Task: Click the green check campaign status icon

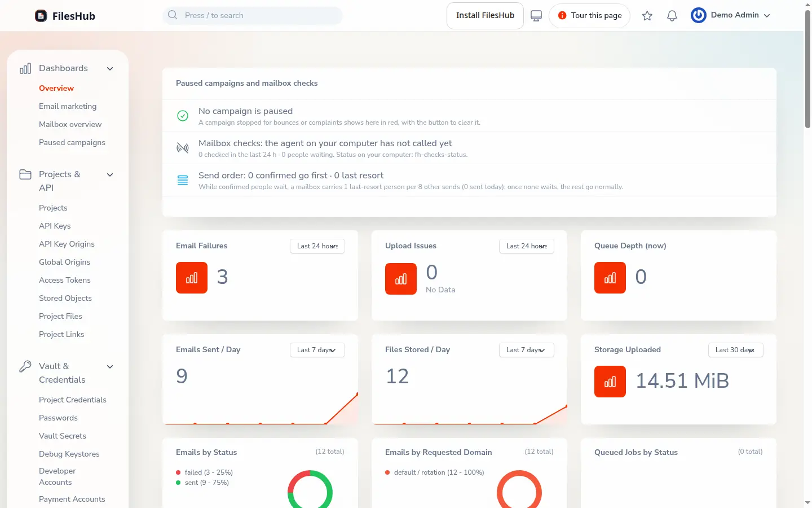Action: tap(183, 116)
